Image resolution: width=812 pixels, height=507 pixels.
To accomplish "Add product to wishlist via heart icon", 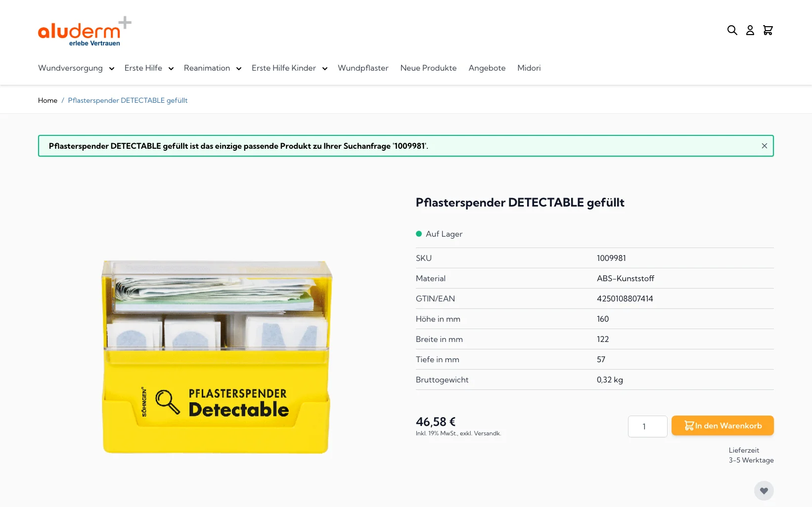I will click(x=764, y=491).
